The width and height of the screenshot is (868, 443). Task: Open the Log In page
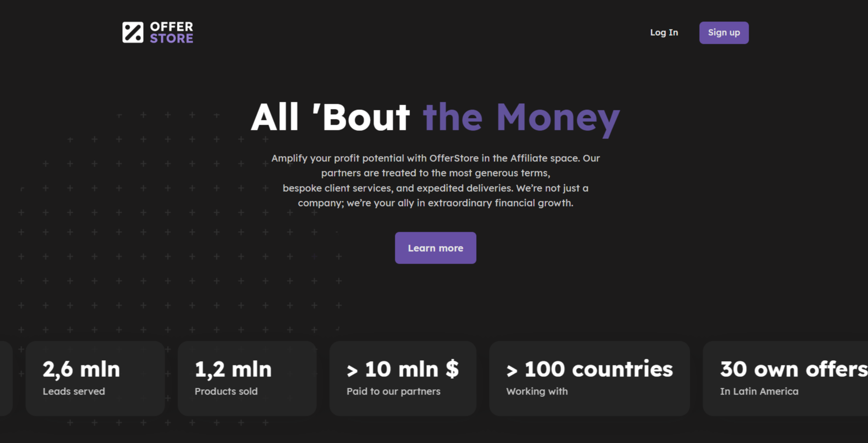(664, 32)
